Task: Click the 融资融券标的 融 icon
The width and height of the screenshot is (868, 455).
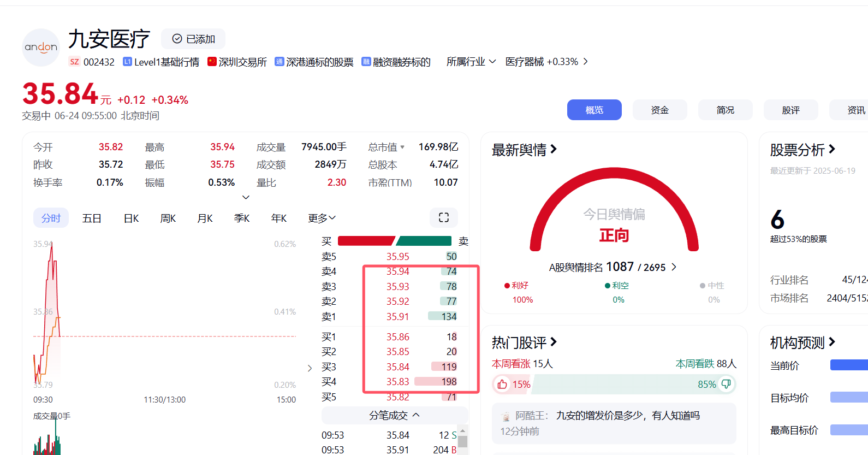Action: (x=366, y=62)
